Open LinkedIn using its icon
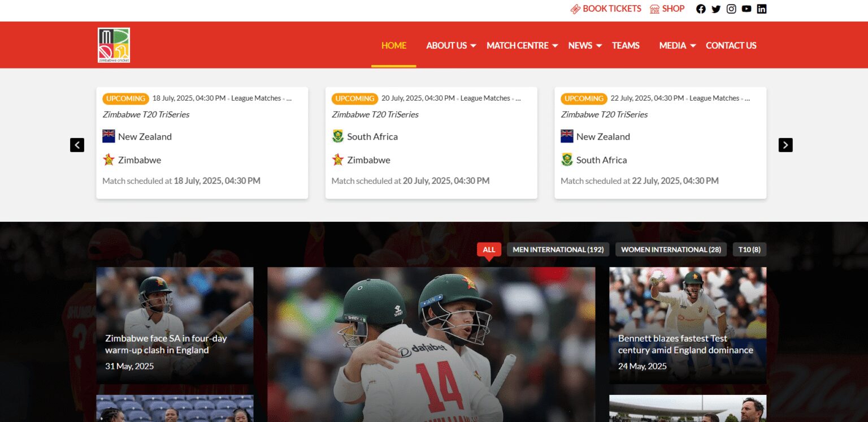This screenshot has width=868, height=422. coord(762,8)
